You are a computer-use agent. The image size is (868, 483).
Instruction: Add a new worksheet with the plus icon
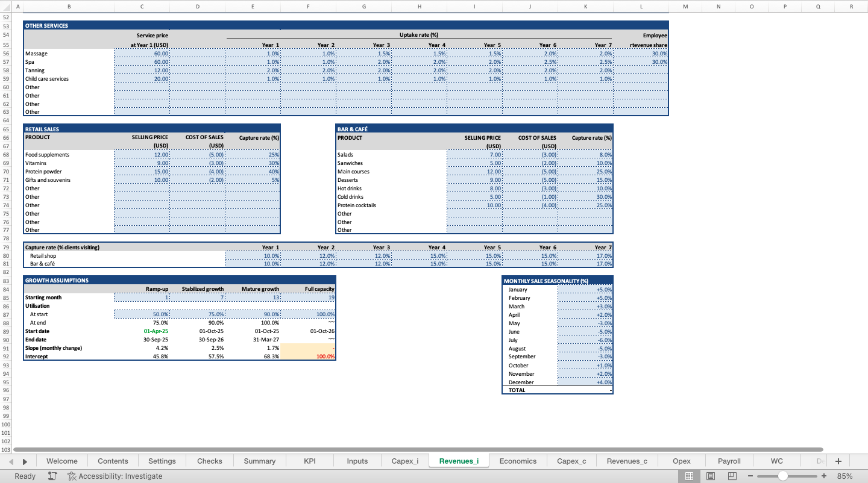point(838,461)
